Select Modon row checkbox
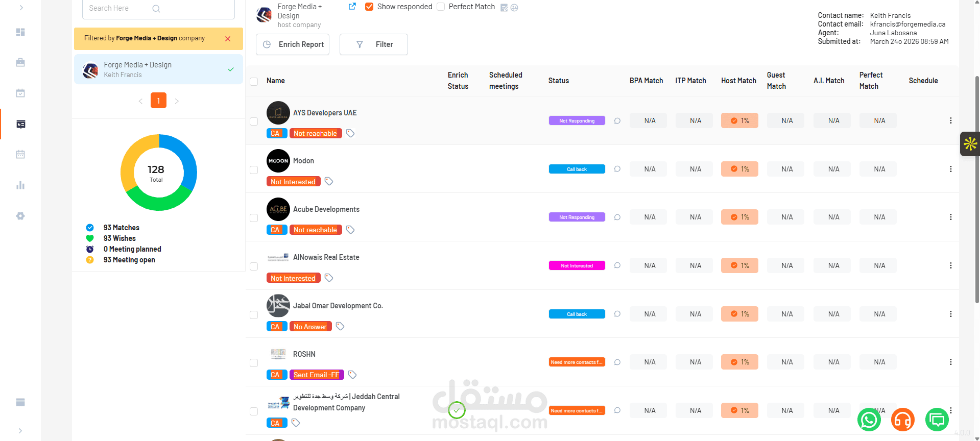 (254, 170)
